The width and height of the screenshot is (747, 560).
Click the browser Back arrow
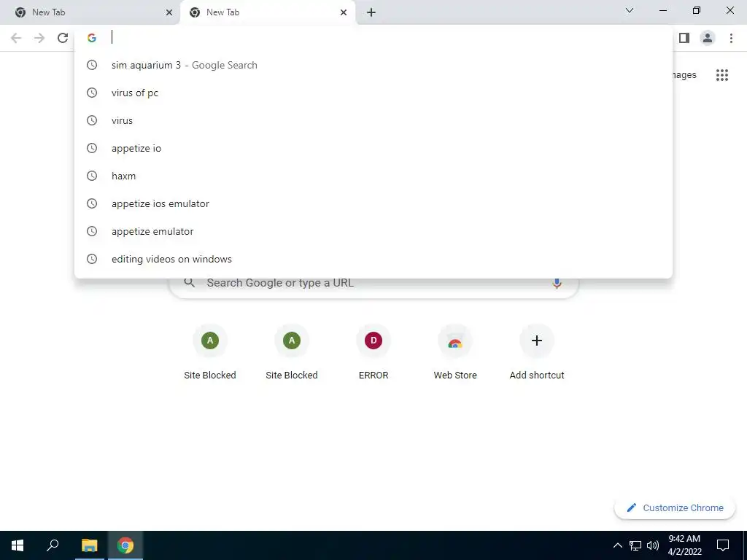[16, 38]
